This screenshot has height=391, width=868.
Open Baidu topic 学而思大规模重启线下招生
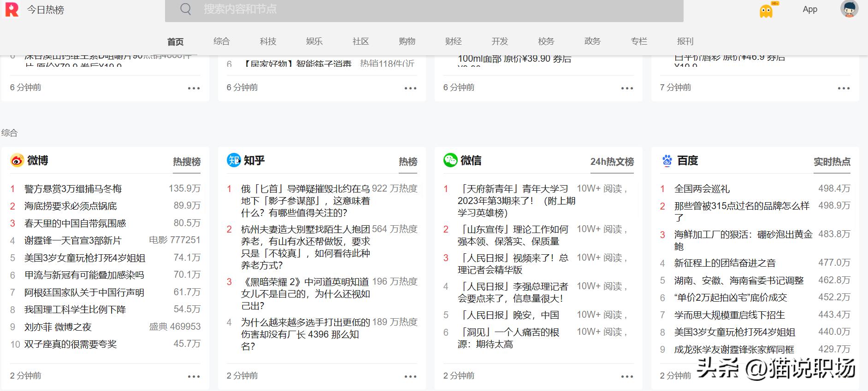[730, 315]
